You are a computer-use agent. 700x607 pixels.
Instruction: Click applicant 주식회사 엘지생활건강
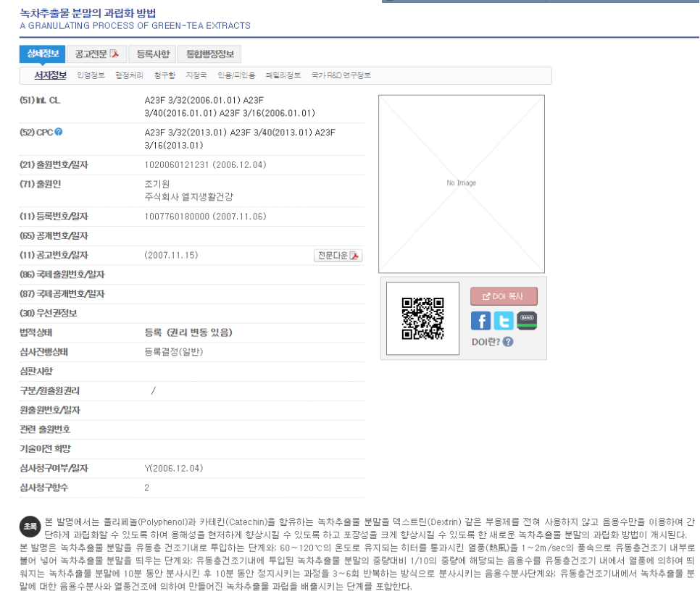[x=189, y=197]
